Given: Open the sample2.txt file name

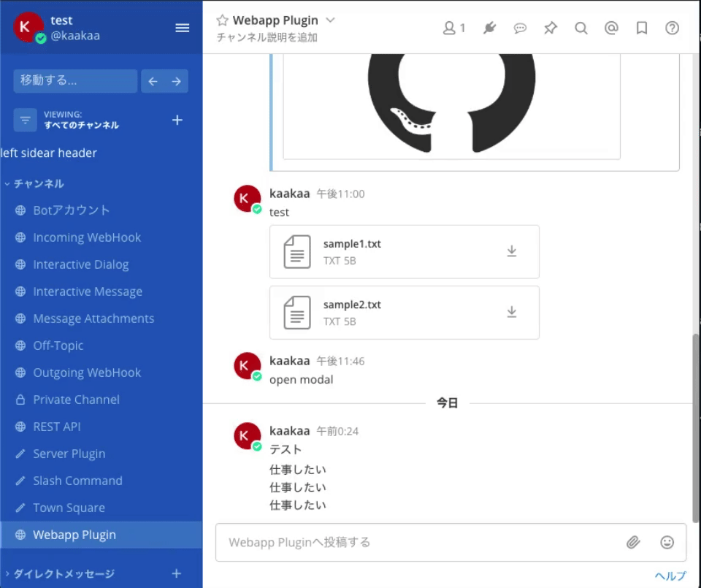Looking at the screenshot, I should point(352,305).
